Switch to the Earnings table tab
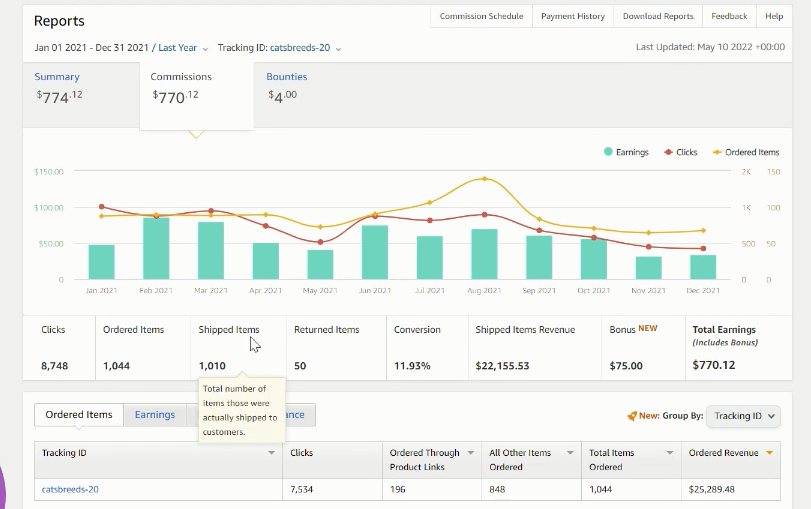This screenshot has width=811, height=509. (155, 415)
